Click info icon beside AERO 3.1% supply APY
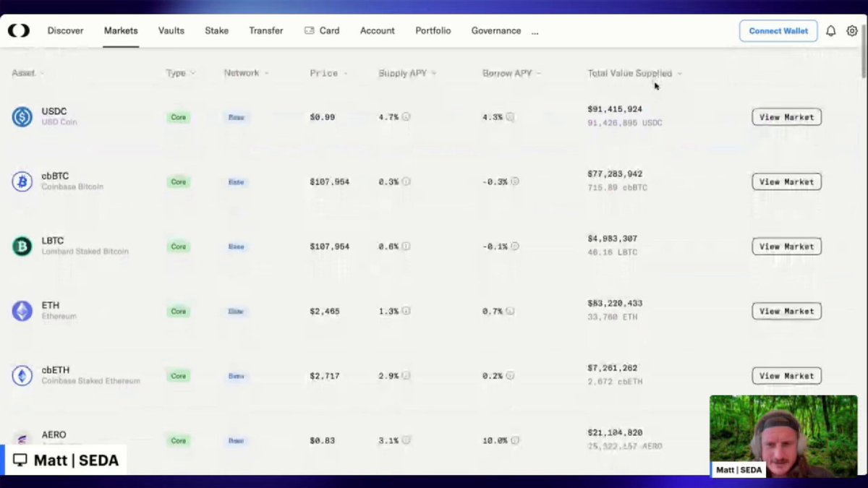The image size is (868, 488). click(x=406, y=440)
